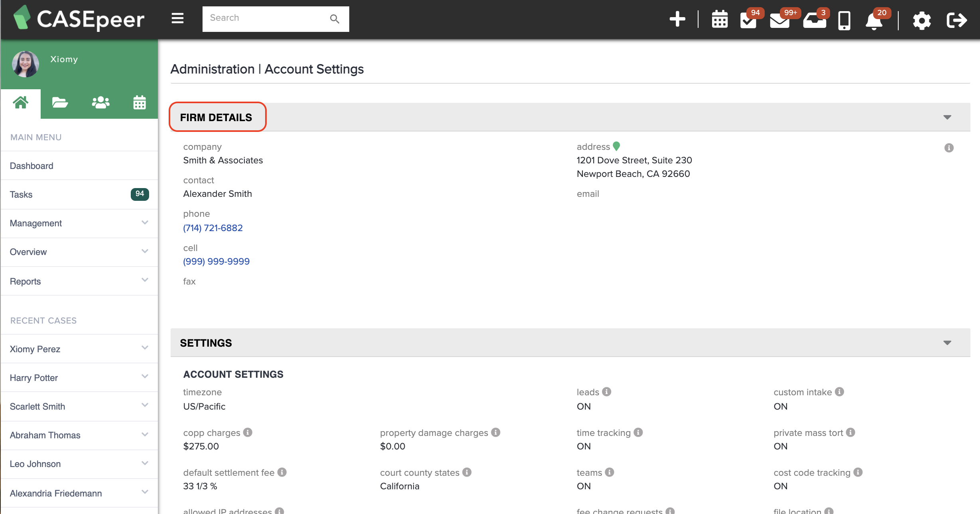Click info icon beside cost code tracking
The image size is (980, 514).
(x=858, y=472)
